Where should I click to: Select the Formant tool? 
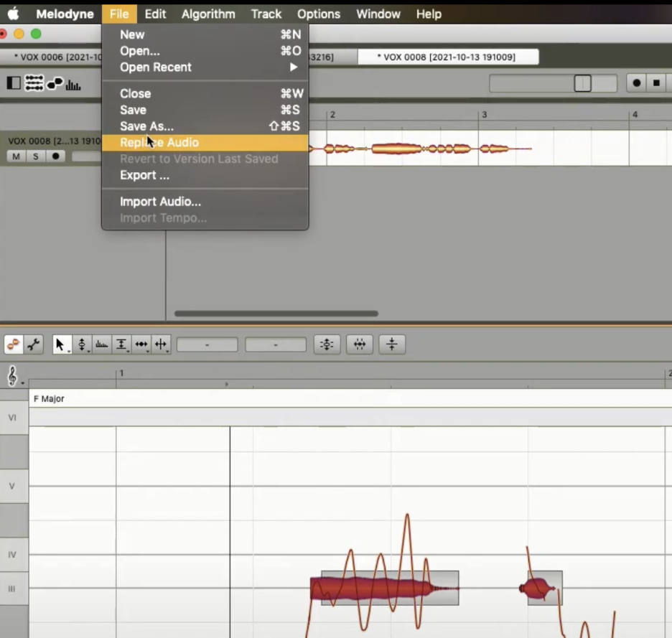(101, 344)
